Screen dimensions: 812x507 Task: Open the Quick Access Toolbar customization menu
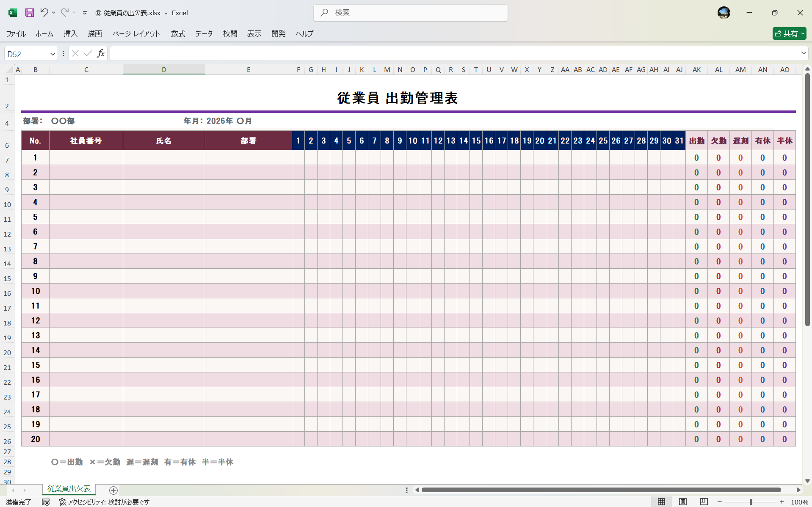(85, 13)
